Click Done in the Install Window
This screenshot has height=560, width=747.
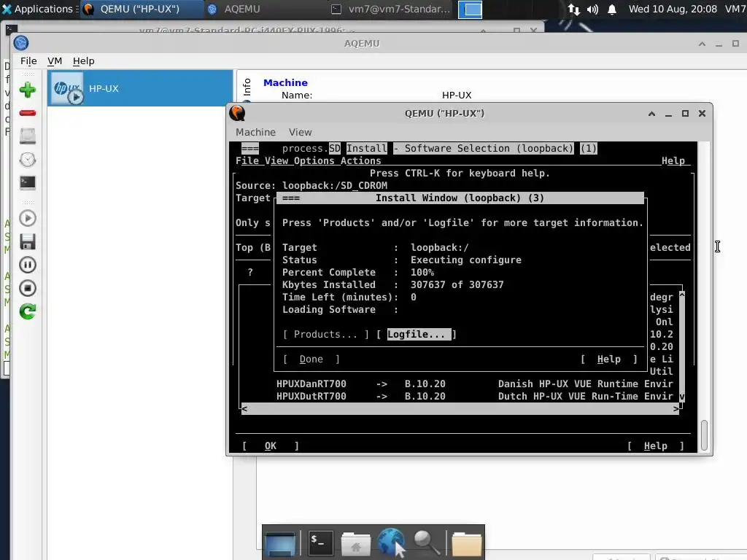pos(311,359)
